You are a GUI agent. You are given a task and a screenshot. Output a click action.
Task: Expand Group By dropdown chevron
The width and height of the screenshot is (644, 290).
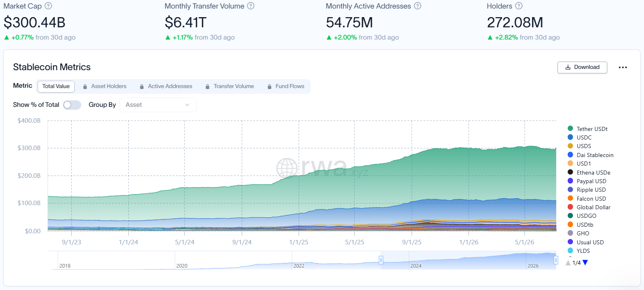187,105
